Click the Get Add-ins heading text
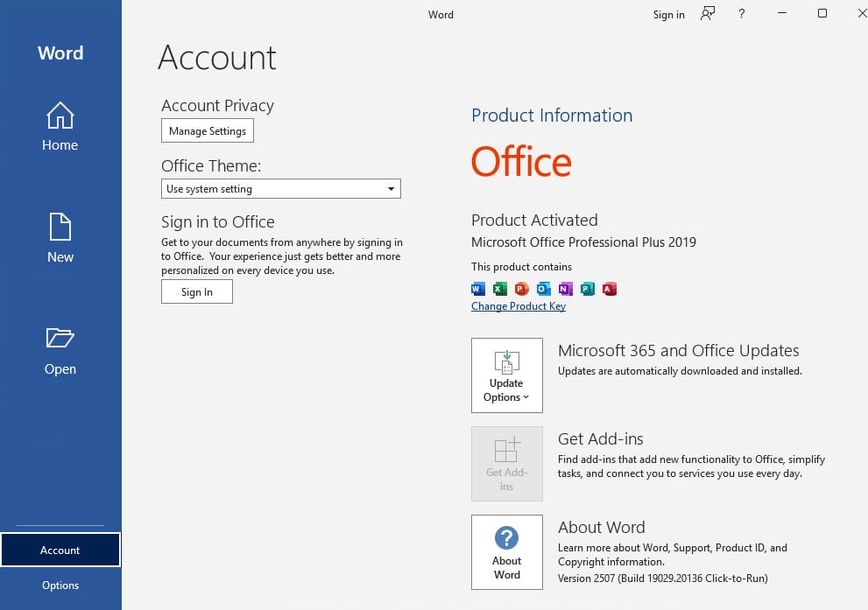Viewport: 868px width, 610px height. point(600,439)
